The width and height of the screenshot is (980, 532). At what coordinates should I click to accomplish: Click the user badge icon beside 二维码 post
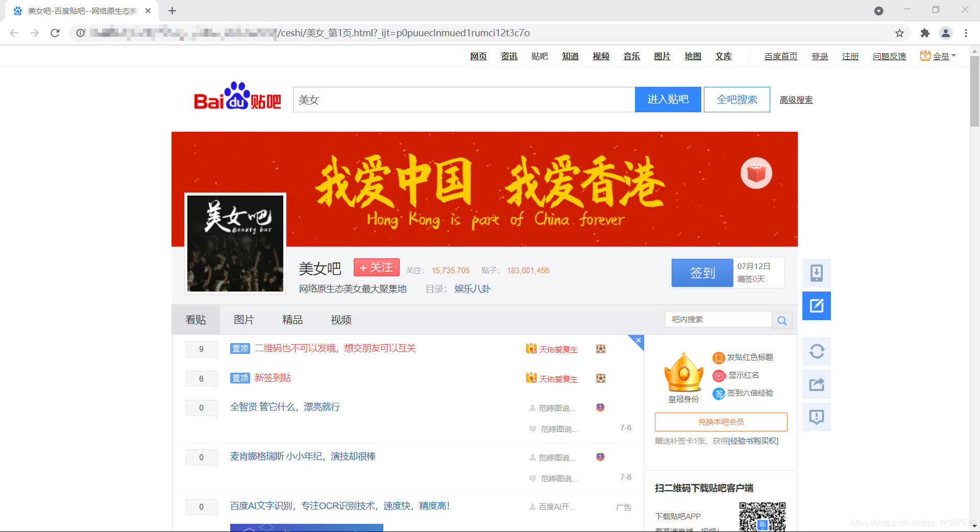pyautogui.click(x=601, y=349)
